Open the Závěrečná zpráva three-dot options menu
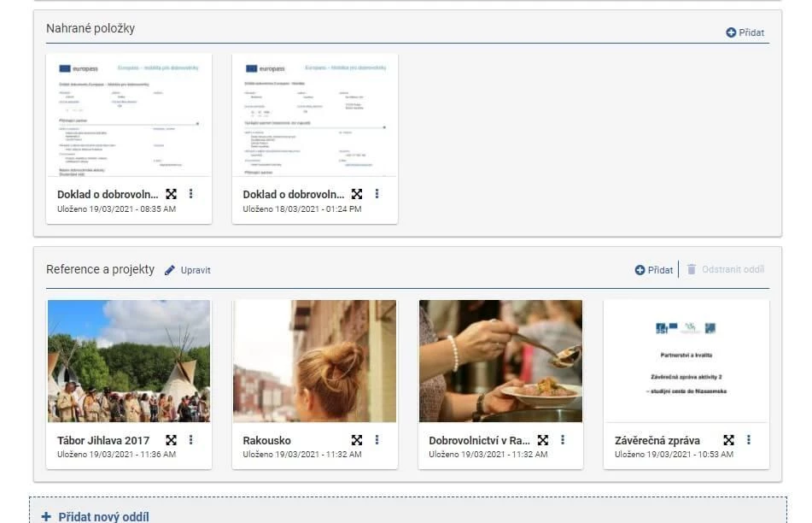The image size is (812, 523). tap(749, 440)
